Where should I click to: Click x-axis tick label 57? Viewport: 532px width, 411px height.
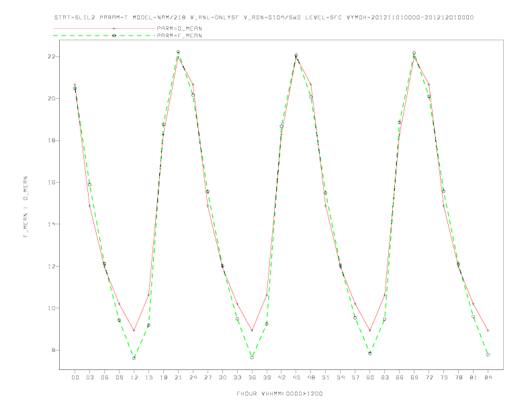(355, 377)
